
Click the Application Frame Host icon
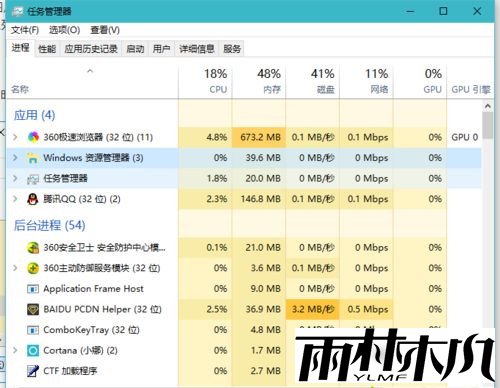(x=33, y=289)
